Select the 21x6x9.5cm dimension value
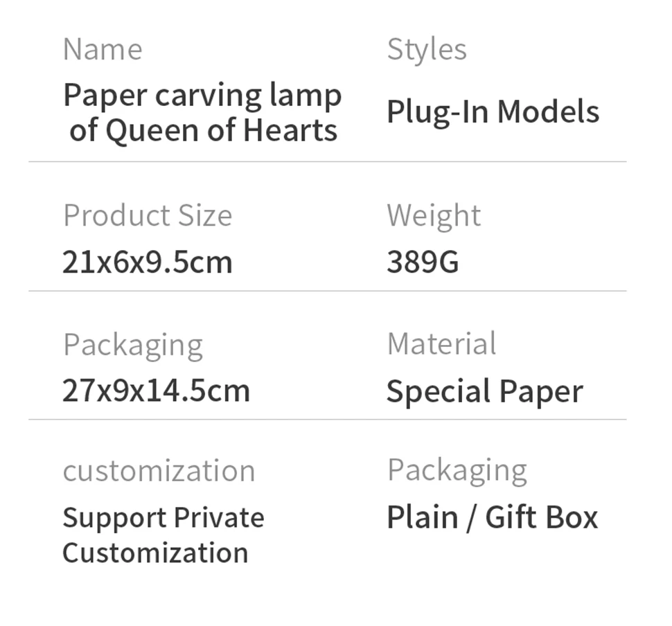 pos(148,262)
